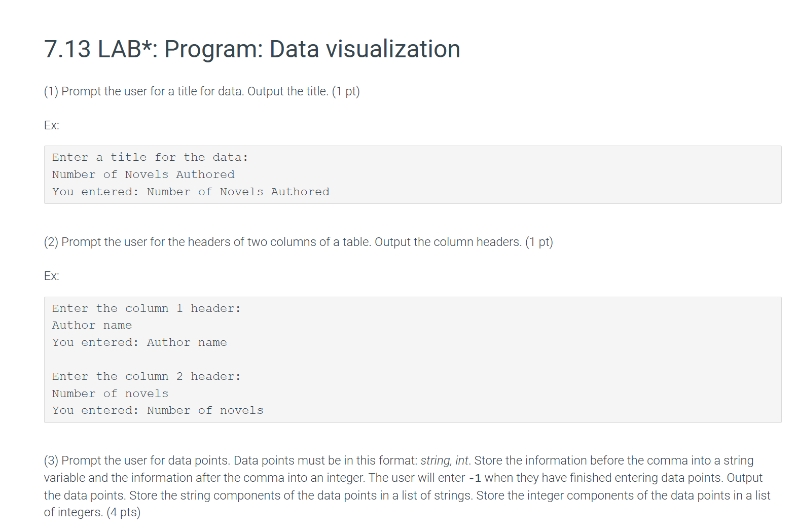
Task: Click the step (1) instruction about prompting for a title
Action: [202, 91]
